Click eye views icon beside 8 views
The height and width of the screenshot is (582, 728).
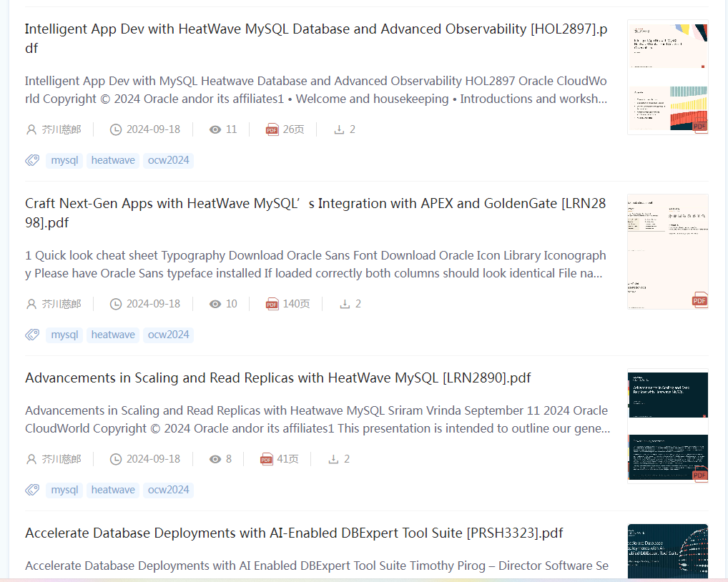215,459
